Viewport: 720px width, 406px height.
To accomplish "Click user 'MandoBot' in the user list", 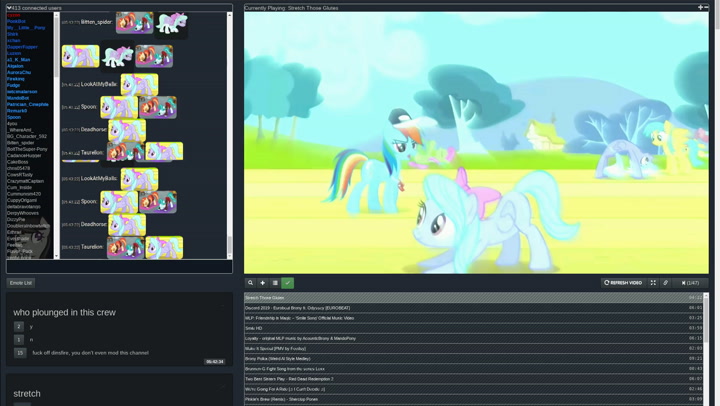I will (x=18, y=98).
